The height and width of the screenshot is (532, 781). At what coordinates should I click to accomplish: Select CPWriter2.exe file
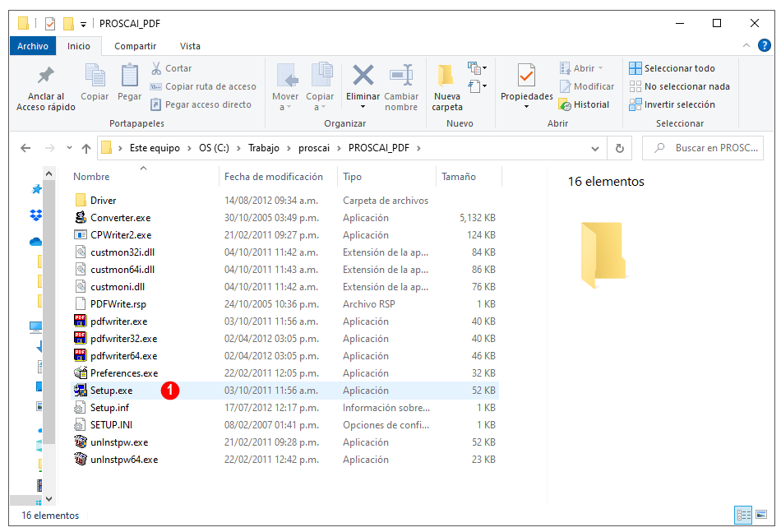point(121,235)
